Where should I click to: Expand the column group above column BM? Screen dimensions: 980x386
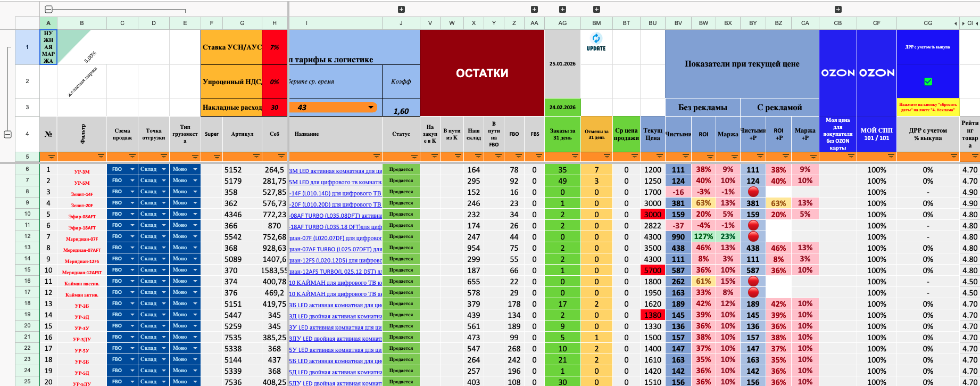596,9
